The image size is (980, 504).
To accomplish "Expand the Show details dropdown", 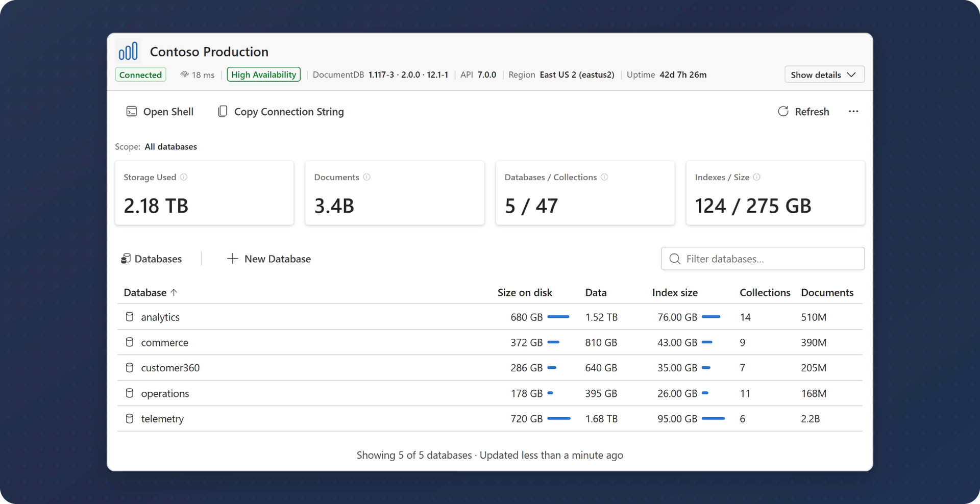I will pos(824,74).
